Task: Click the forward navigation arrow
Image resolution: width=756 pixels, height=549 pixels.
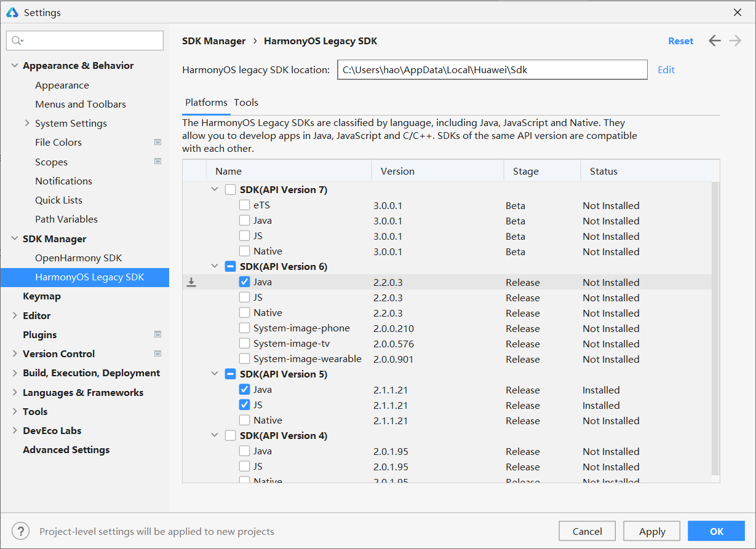Action: (734, 41)
